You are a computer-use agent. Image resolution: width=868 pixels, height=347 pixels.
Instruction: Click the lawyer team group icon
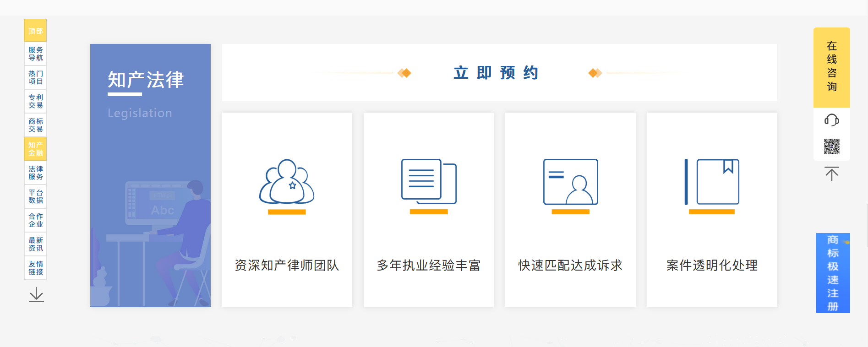pyautogui.click(x=287, y=182)
